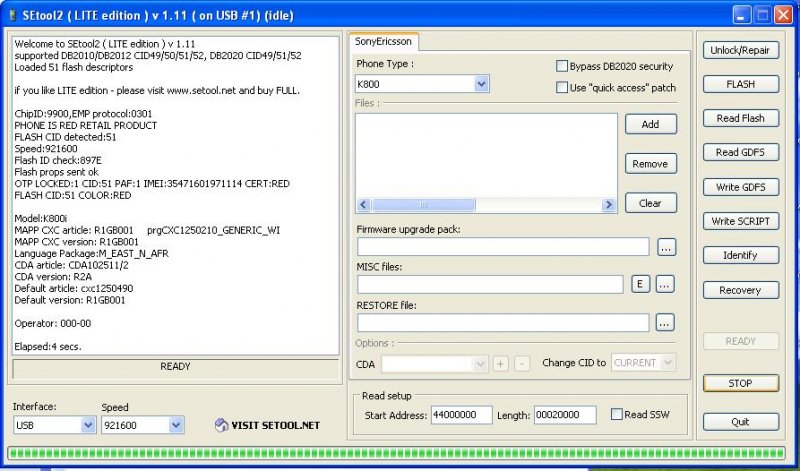The height and width of the screenshot is (471, 800).
Task: Click the Start Address field 44000000
Action: point(461,414)
